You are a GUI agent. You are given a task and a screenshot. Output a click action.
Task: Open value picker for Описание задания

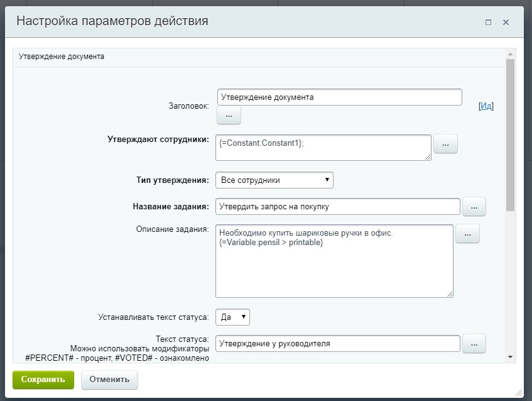(467, 233)
